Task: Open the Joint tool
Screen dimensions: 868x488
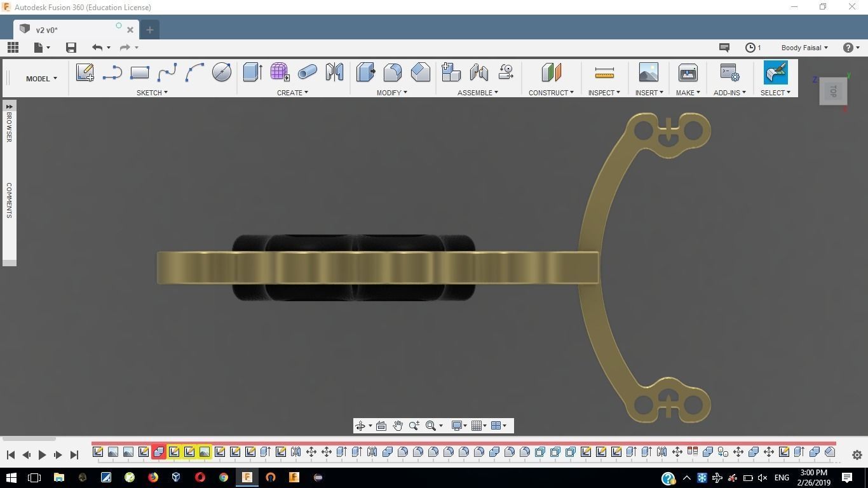Action: (x=478, y=72)
